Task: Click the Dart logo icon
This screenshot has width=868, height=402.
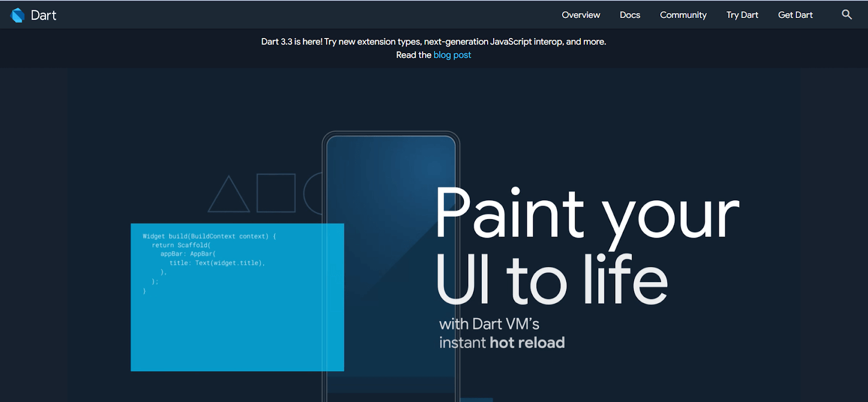Action: tap(18, 15)
